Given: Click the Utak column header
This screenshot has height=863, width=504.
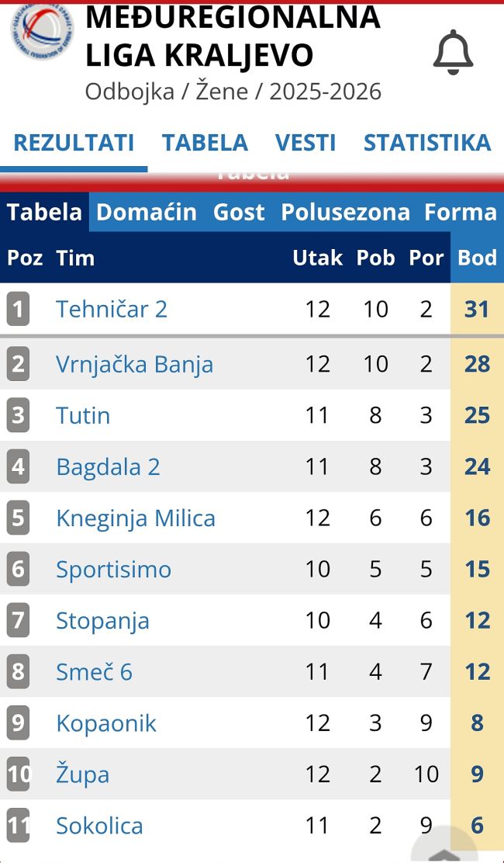Looking at the screenshot, I should click(x=317, y=258).
